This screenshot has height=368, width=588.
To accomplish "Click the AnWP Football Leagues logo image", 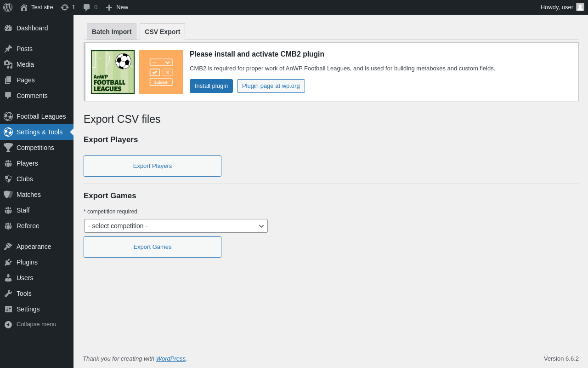I will click(x=113, y=72).
